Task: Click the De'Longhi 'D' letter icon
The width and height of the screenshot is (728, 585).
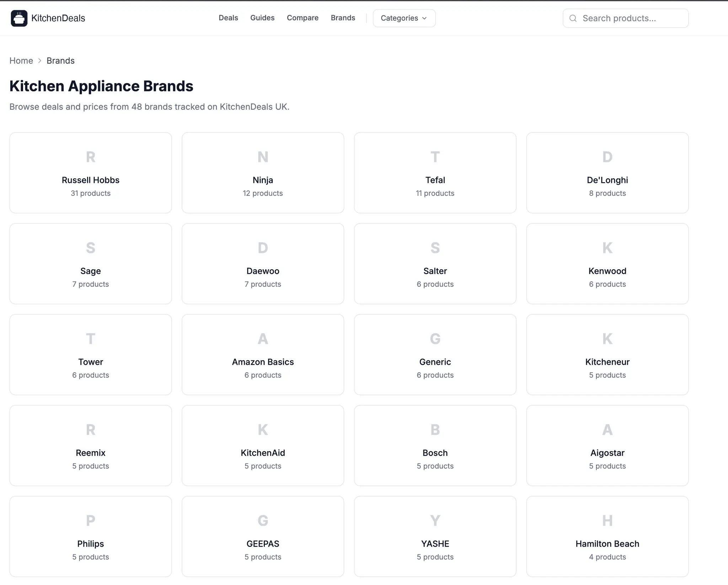Action: pos(607,157)
